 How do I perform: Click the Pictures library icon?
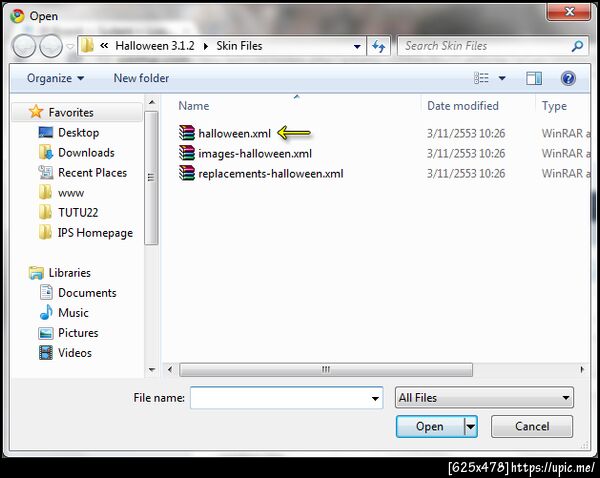tap(46, 333)
